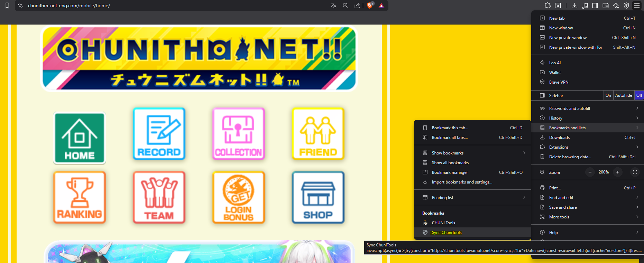Expand the More tools submenu

[x=588, y=217]
